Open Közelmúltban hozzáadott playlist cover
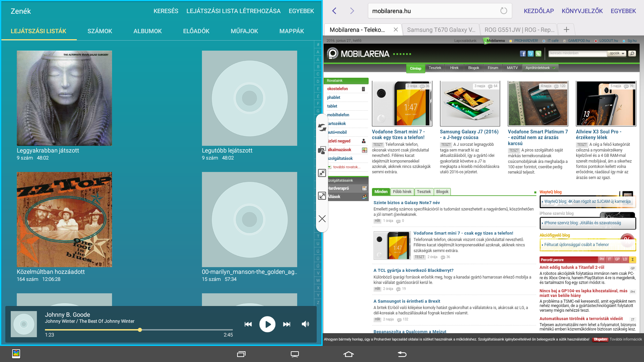644x362 pixels. point(64,220)
